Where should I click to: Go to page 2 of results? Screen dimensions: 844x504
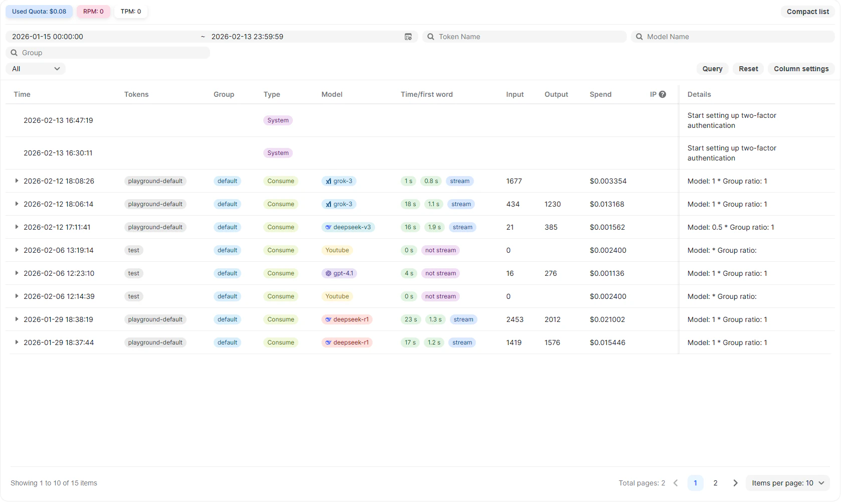[715, 483]
